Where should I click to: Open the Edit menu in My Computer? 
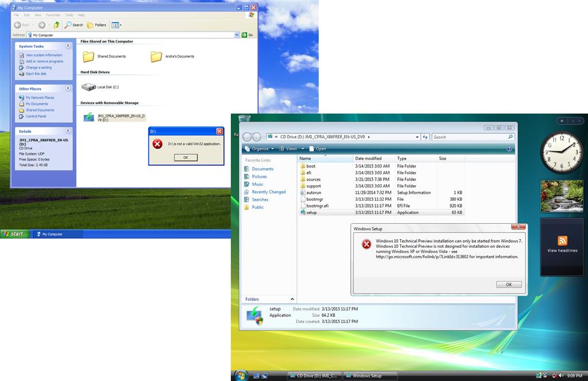[x=26, y=15]
